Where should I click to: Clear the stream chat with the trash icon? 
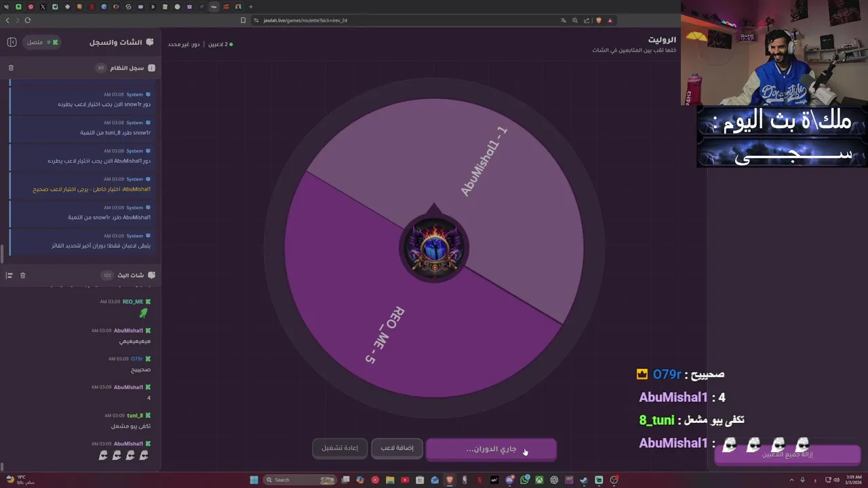point(22,275)
